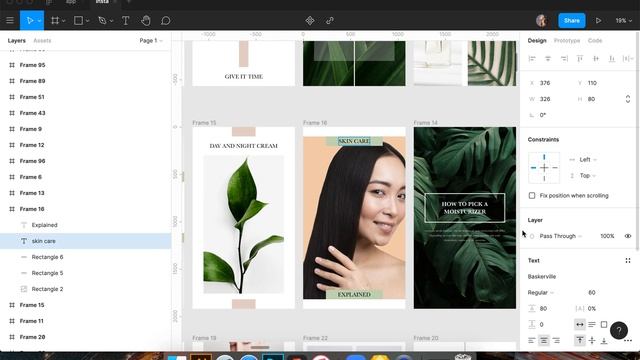Align text center

(544, 340)
